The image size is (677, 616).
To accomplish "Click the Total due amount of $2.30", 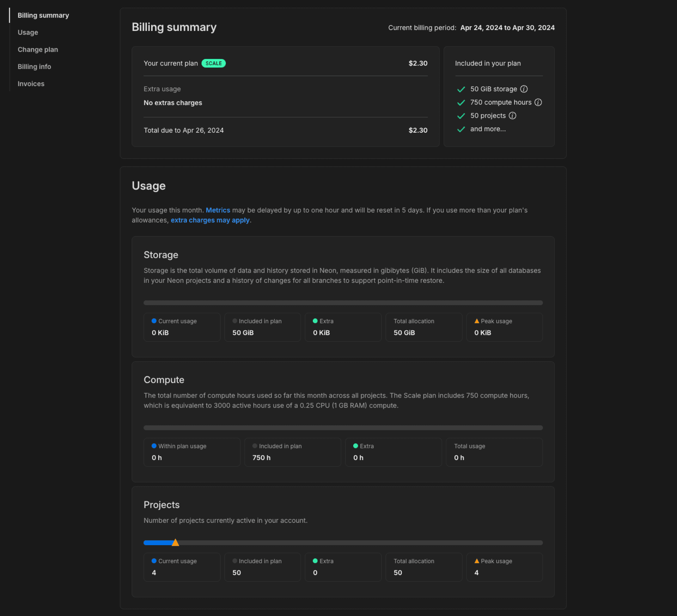I will pos(418,130).
